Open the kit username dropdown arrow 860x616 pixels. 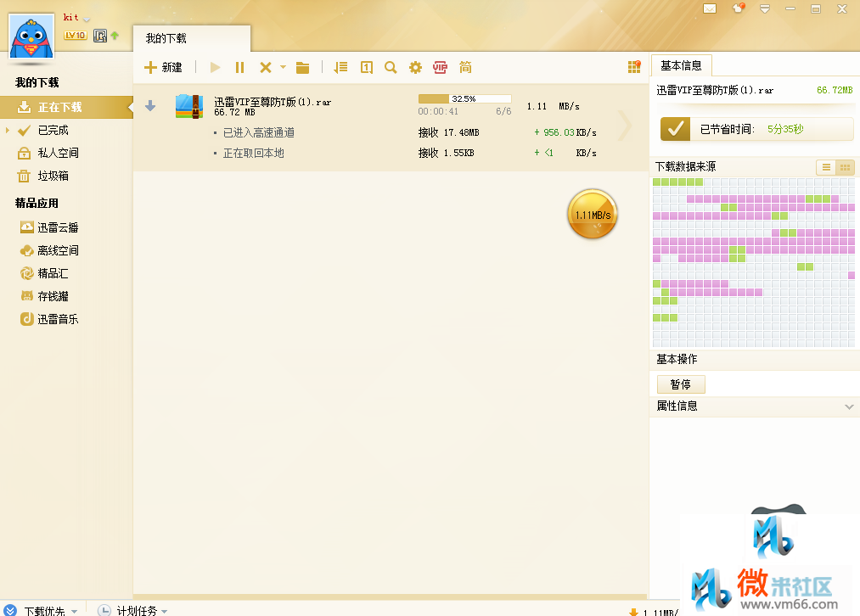coord(87,20)
